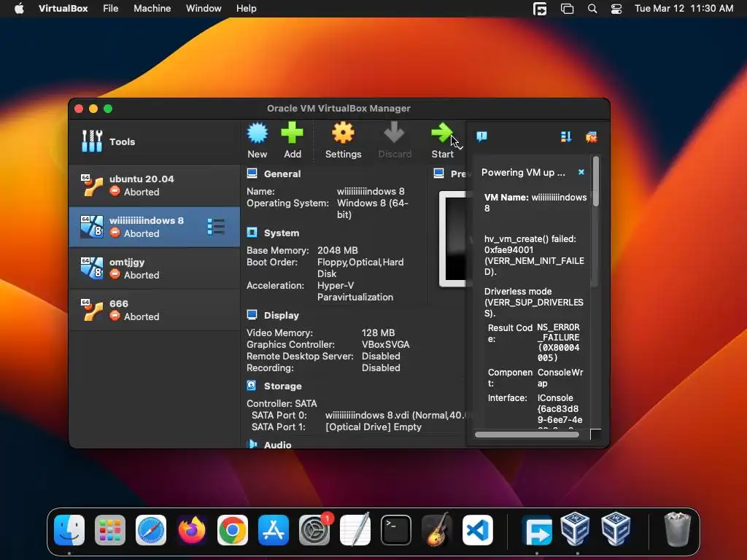
Task: Open the File menu
Action: 111,9
